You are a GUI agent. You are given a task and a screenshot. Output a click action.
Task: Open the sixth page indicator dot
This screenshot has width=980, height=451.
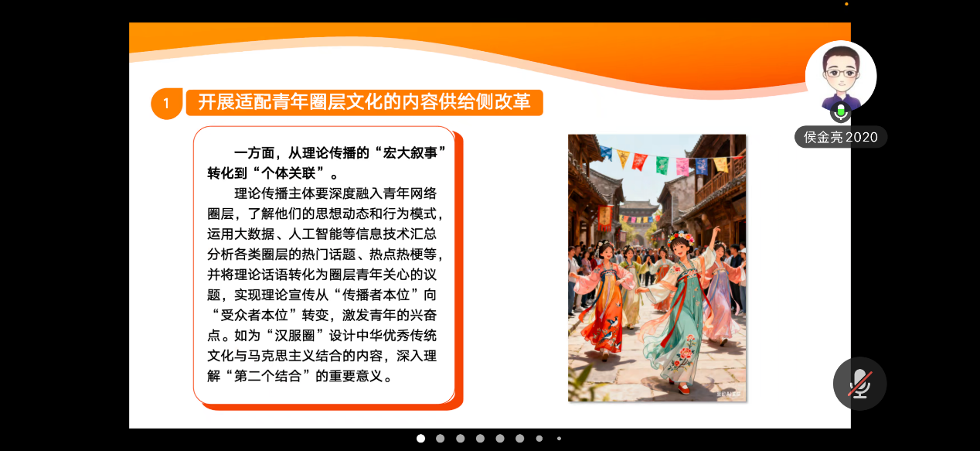coord(519,438)
